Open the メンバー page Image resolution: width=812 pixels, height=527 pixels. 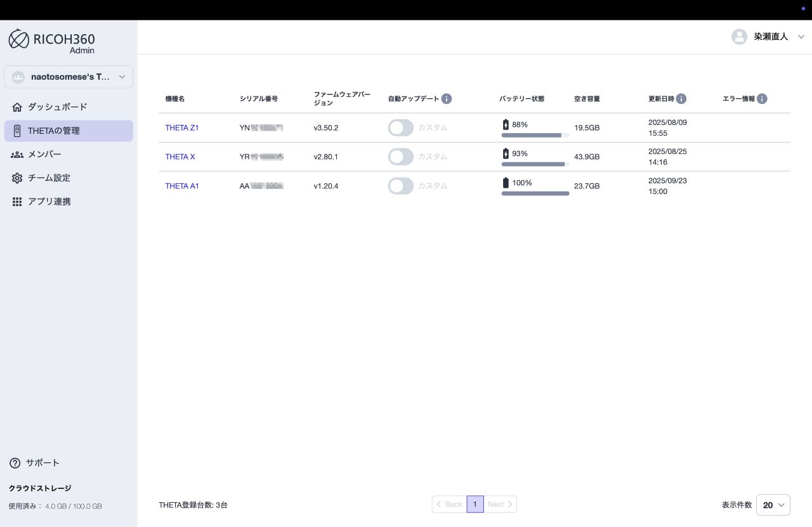[44, 155]
